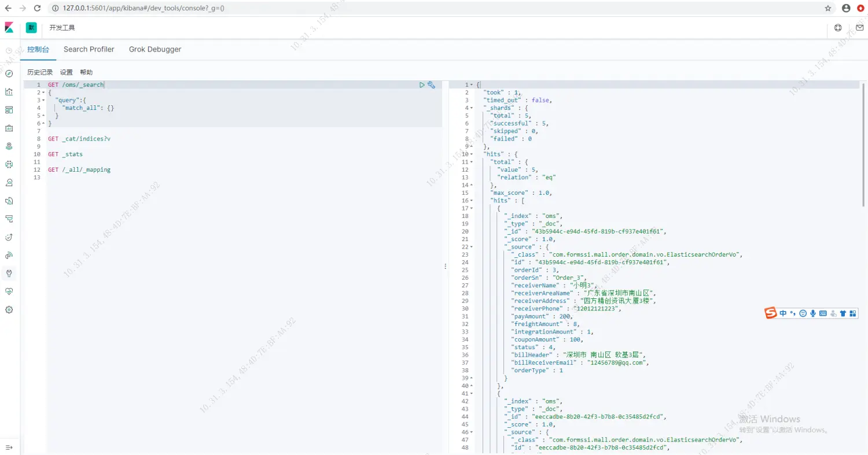Click the response pane vertical scrollbar
Image resolution: width=868 pixels, height=455 pixels.
[863, 145]
